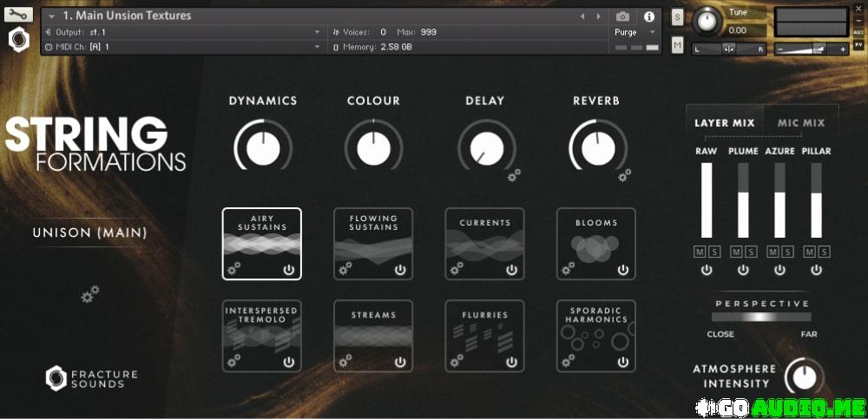Screen dimensions: 868x419
Task: Open Currents gear settings
Action: coord(457,269)
